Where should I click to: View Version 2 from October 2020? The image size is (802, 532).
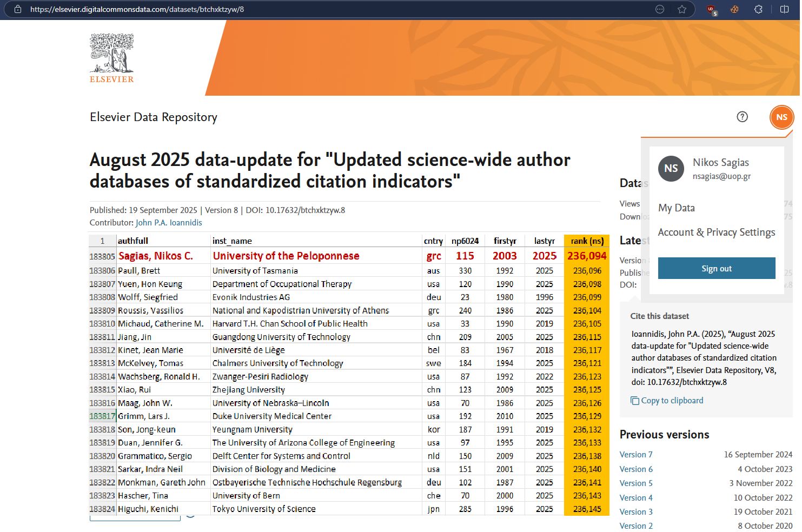tap(636, 526)
